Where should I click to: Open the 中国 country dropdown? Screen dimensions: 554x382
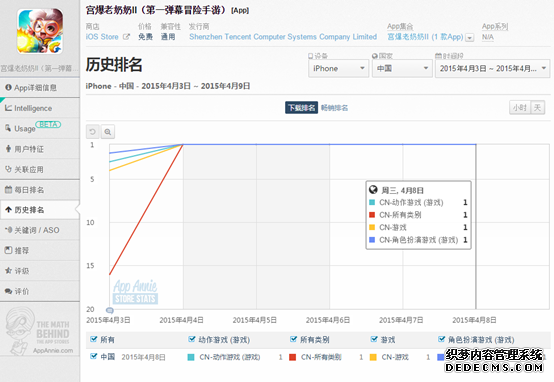point(402,68)
